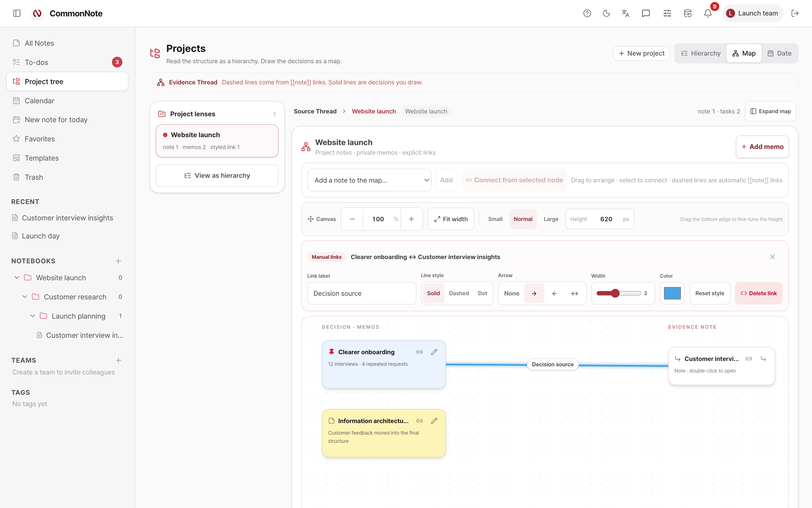Close the Manual links panel
Screen dimensions: 812x508
tap(773, 257)
